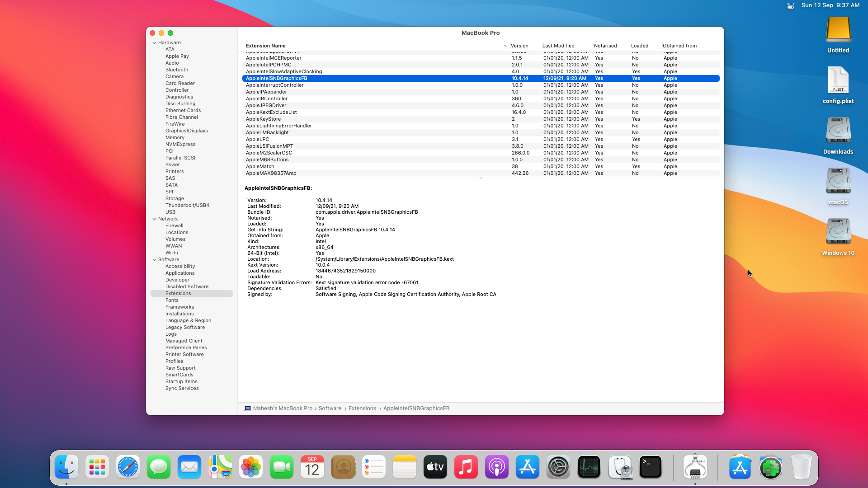
Task: Open System Preferences gear icon
Action: tap(558, 467)
